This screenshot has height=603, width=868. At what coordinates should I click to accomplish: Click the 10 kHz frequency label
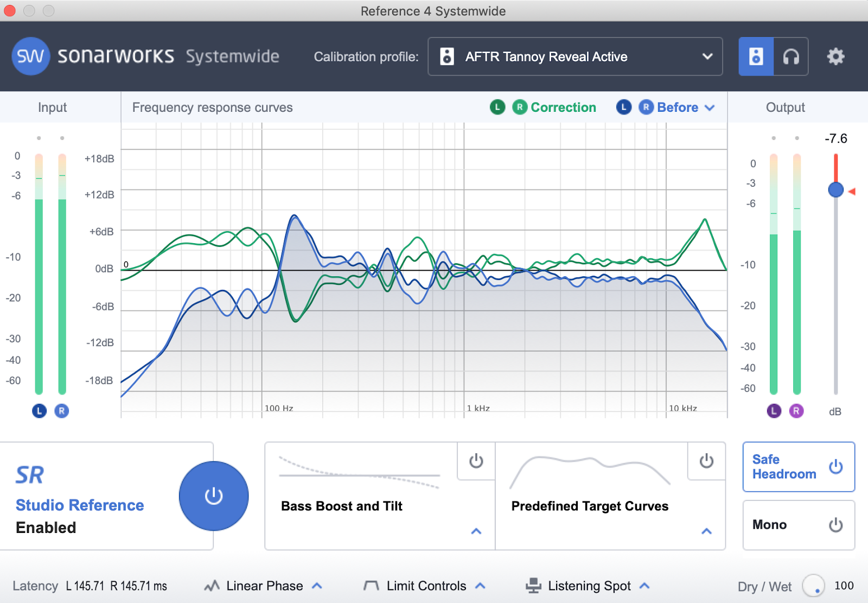[683, 408]
